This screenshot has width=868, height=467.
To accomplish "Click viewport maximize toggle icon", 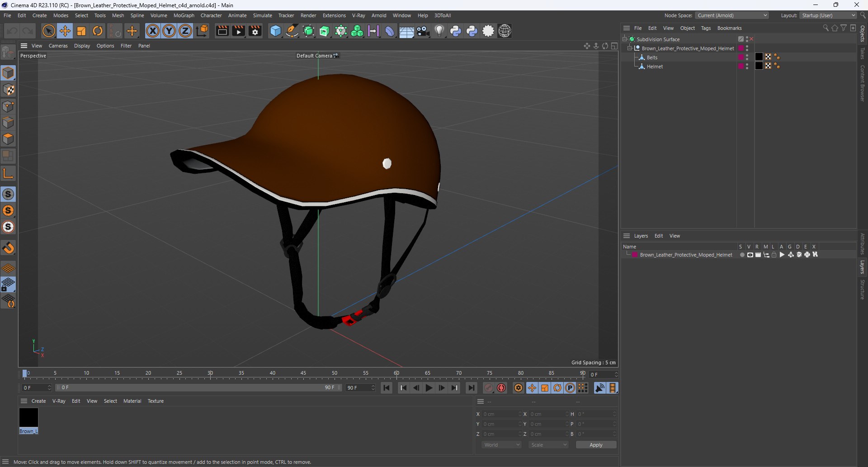I will click(614, 46).
